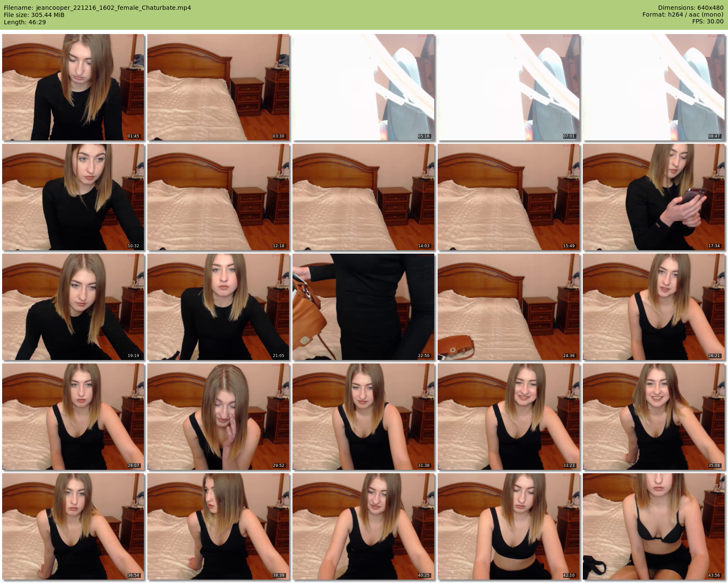The width and height of the screenshot is (728, 583).
Task: Open the thumbnail stamped 01:45
Action: click(73, 87)
